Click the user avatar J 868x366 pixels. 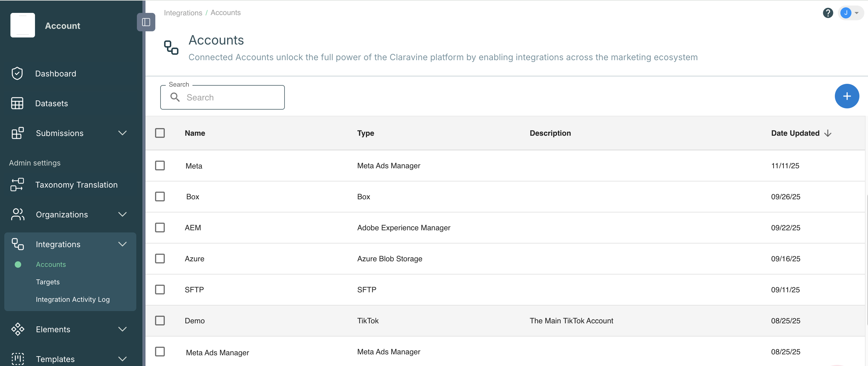tap(846, 13)
